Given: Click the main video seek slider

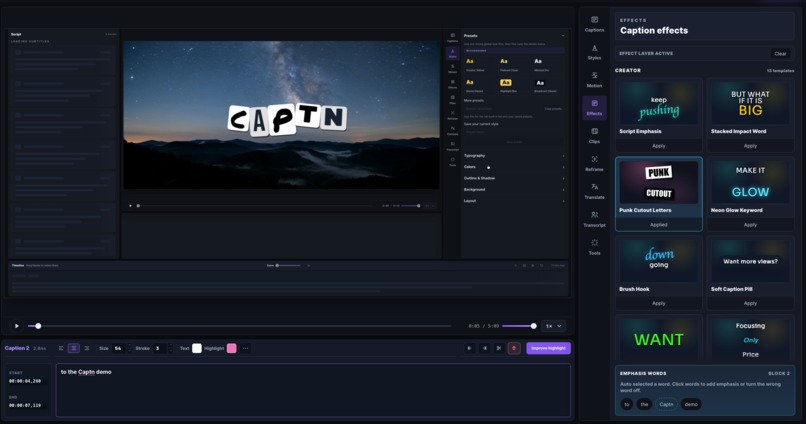Looking at the screenshot, I should coord(239,326).
